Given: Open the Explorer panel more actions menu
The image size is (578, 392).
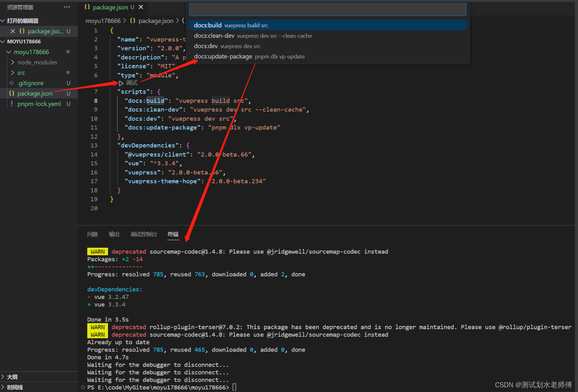Looking at the screenshot, I should point(67,7).
